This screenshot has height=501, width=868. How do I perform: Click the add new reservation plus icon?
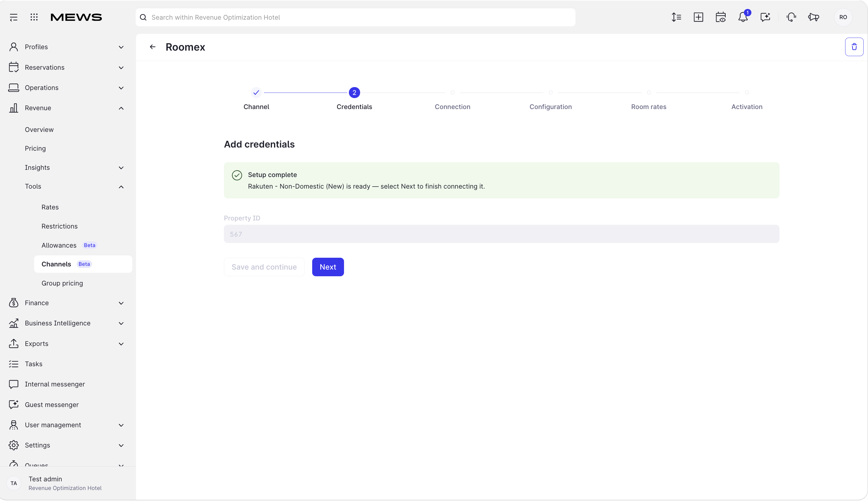(698, 17)
